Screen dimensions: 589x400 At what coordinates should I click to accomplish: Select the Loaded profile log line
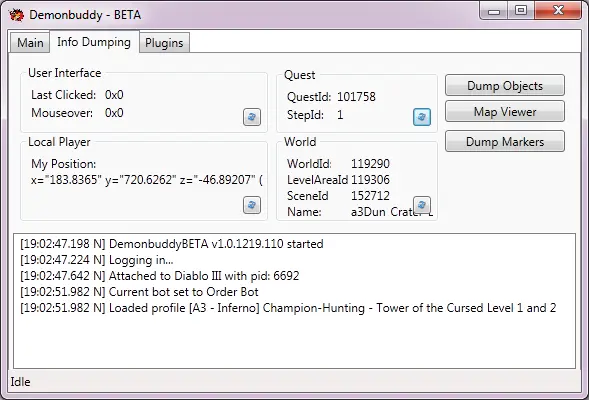pos(288,308)
